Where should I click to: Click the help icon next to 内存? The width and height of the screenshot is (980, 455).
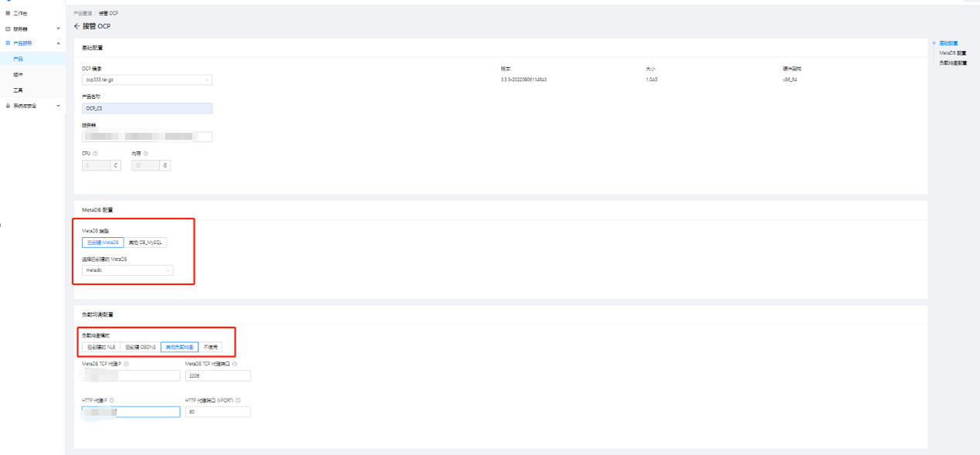pos(145,153)
